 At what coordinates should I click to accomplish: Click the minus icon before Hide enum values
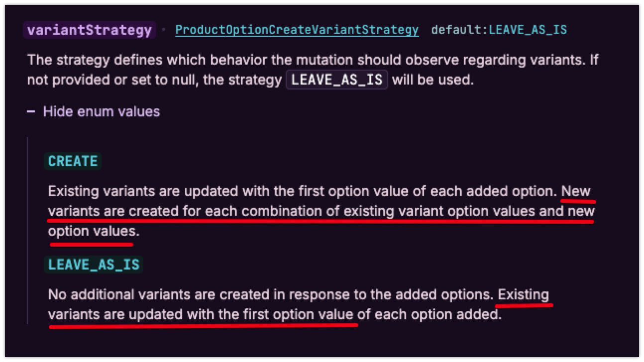[31, 111]
